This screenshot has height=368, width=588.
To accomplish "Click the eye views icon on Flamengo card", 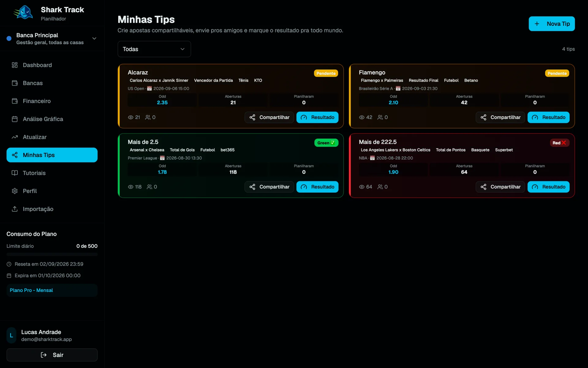I will tap(362, 117).
